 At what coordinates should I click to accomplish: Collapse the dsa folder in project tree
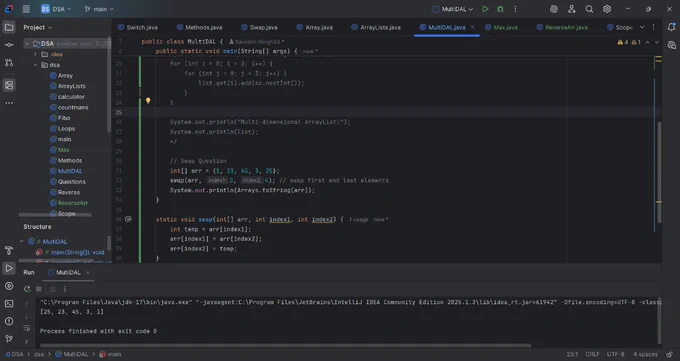point(36,65)
